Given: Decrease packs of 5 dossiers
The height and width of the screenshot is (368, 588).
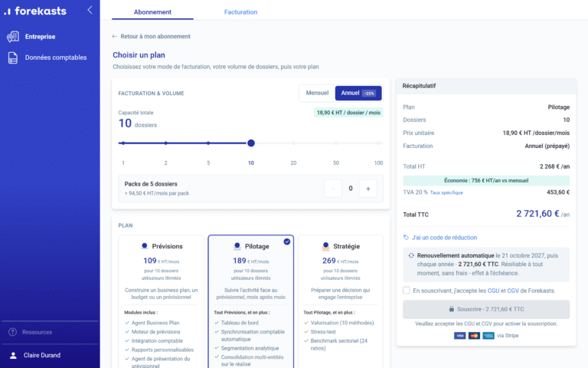Looking at the screenshot, I should (333, 189).
